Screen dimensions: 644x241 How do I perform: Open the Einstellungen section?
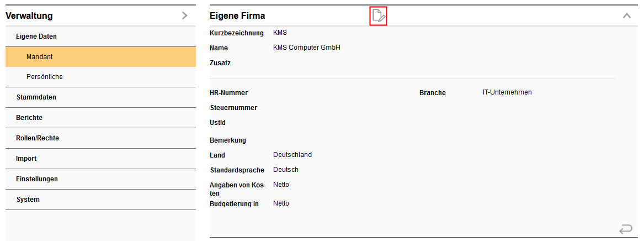tap(37, 179)
